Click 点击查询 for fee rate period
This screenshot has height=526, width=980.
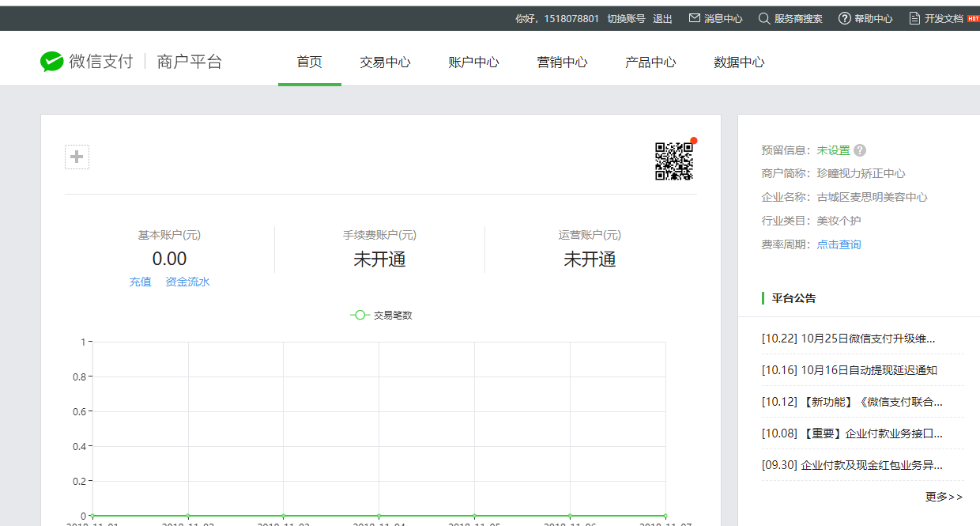(839, 244)
